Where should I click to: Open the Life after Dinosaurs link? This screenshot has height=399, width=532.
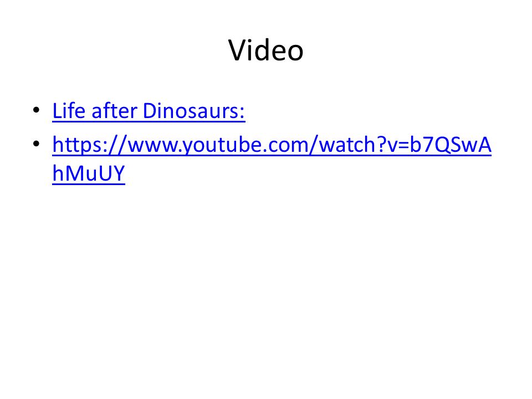149,111
